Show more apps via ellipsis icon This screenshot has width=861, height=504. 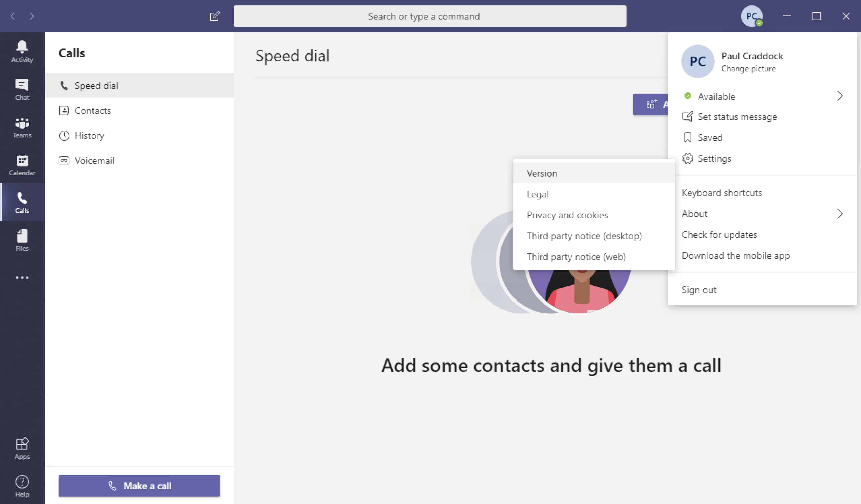click(22, 278)
